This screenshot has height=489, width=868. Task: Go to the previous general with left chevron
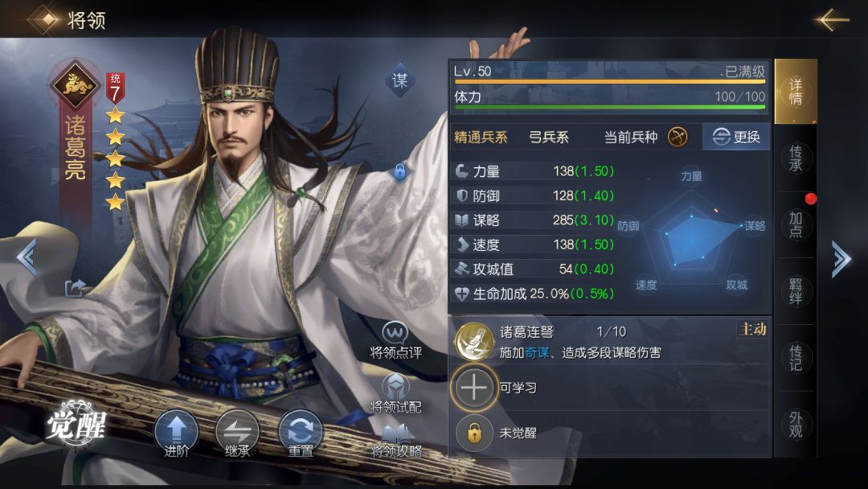(x=27, y=257)
